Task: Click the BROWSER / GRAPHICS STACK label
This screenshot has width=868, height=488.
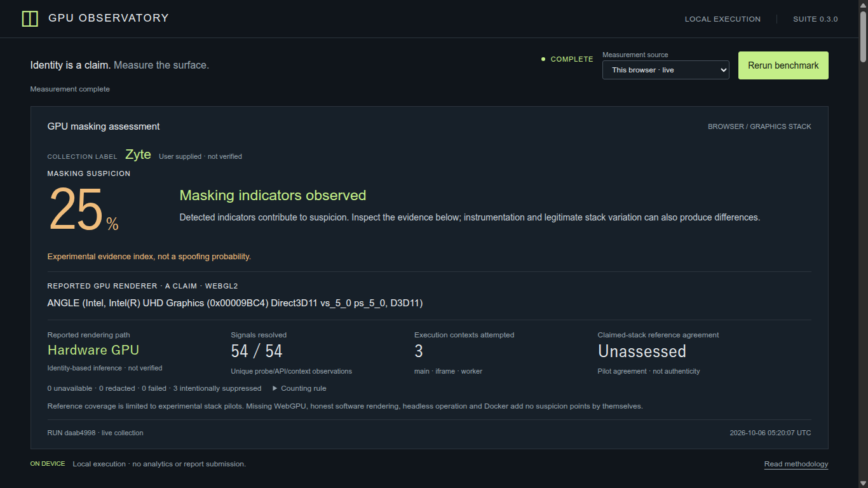Action: tap(759, 126)
